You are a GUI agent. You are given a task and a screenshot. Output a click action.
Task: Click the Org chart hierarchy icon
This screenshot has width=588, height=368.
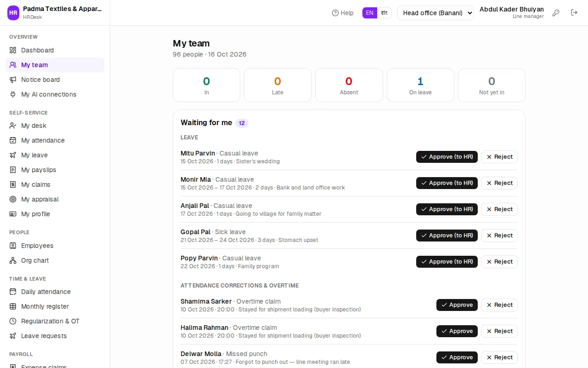[x=13, y=260]
